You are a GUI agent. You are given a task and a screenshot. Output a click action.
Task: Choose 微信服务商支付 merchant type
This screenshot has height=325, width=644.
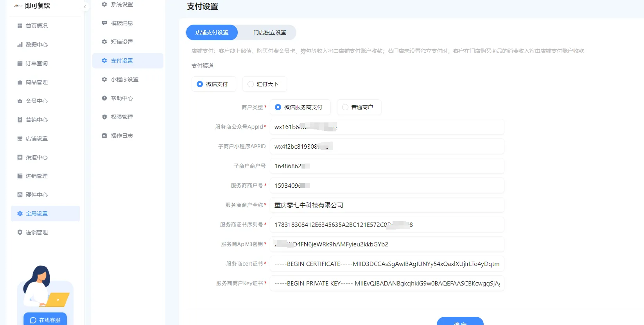(300, 107)
